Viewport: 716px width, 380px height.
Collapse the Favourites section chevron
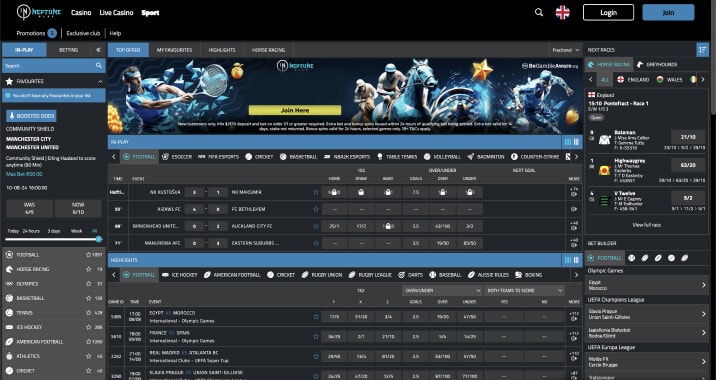[100, 81]
